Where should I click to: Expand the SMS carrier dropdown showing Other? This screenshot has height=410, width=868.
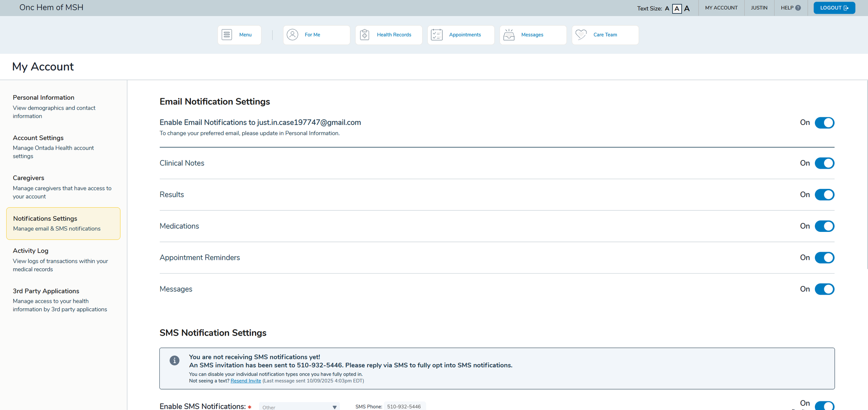point(299,407)
